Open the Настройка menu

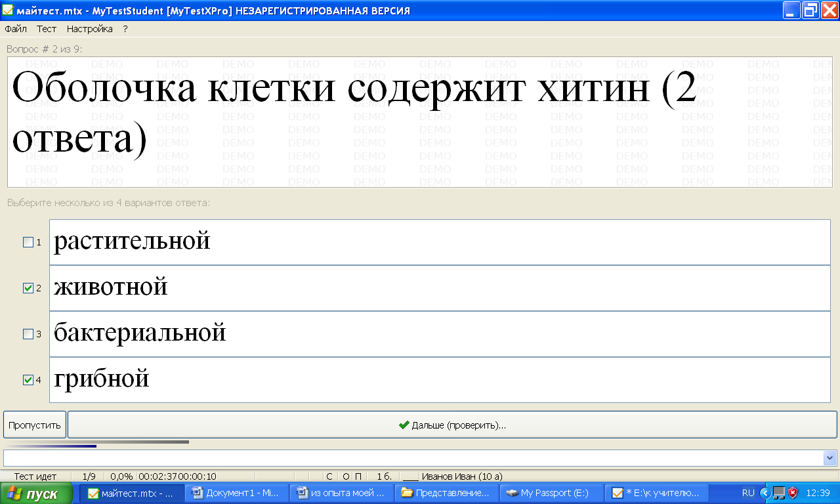click(90, 29)
